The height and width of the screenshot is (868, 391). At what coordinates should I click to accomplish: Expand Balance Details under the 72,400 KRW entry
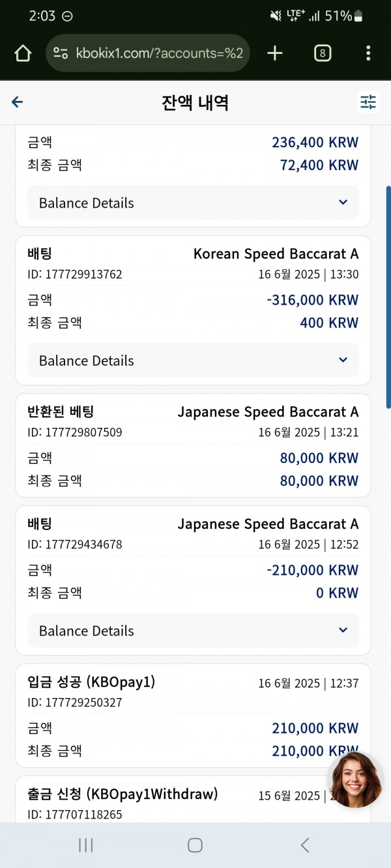coord(193,203)
